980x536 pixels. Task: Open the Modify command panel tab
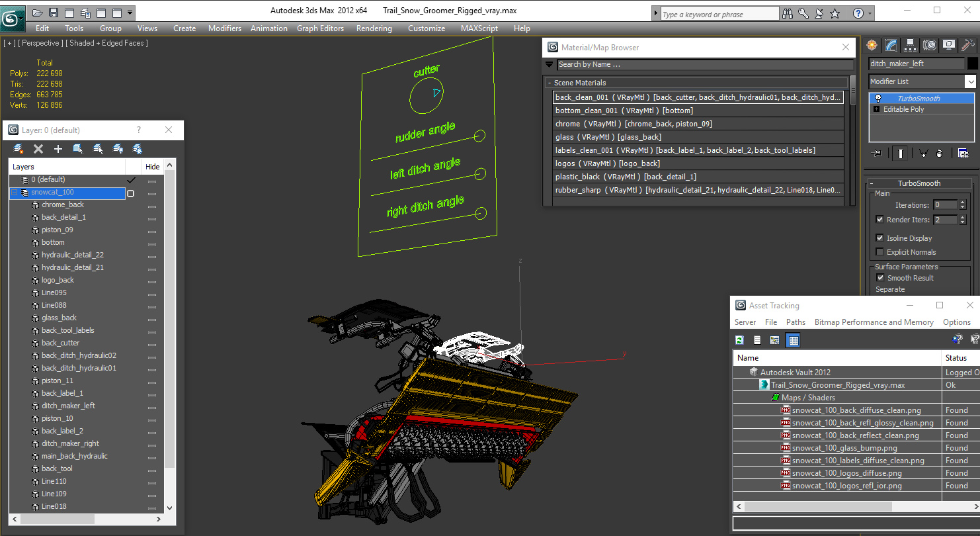tap(891, 45)
